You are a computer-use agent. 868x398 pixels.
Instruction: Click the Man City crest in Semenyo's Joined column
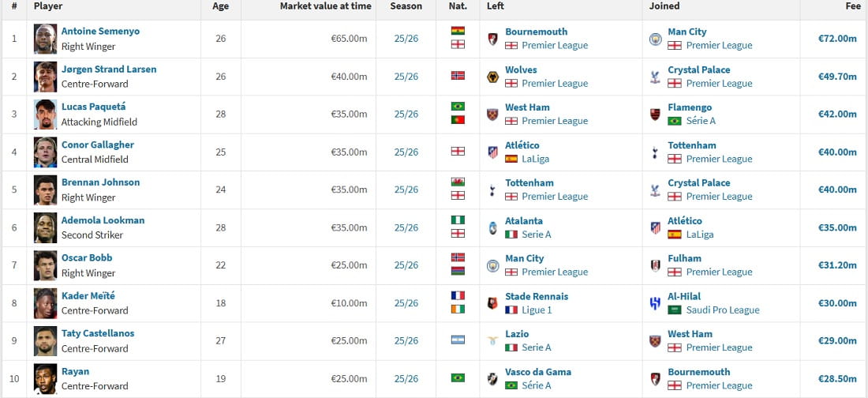point(655,39)
